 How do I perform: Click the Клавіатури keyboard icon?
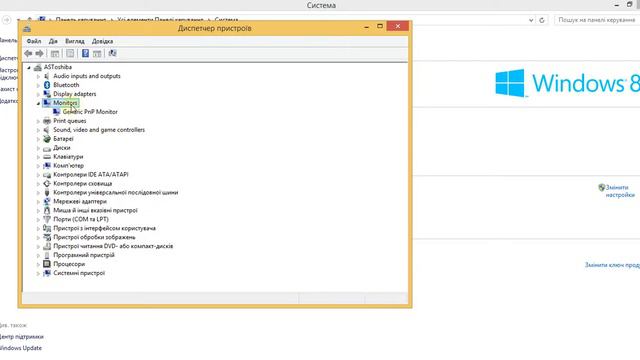coord(47,157)
